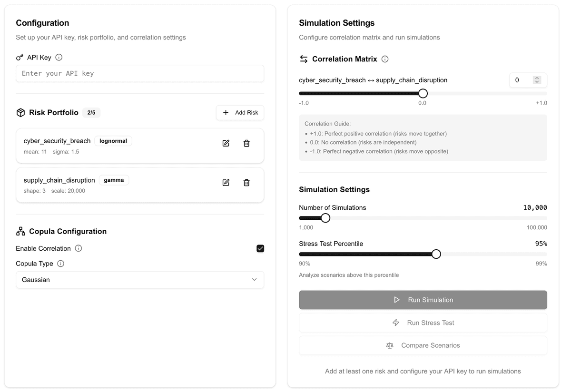Click the Compare Scenarios button
571x392 pixels.
(x=423, y=346)
